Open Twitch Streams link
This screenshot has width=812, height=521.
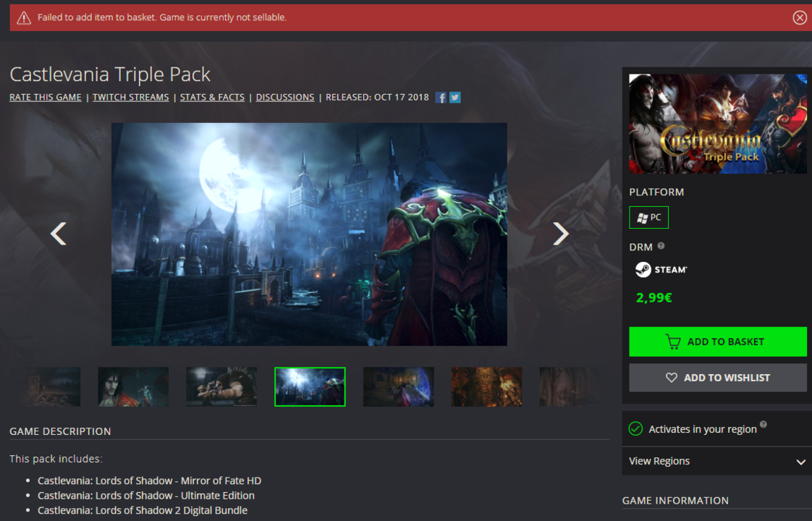(x=130, y=98)
